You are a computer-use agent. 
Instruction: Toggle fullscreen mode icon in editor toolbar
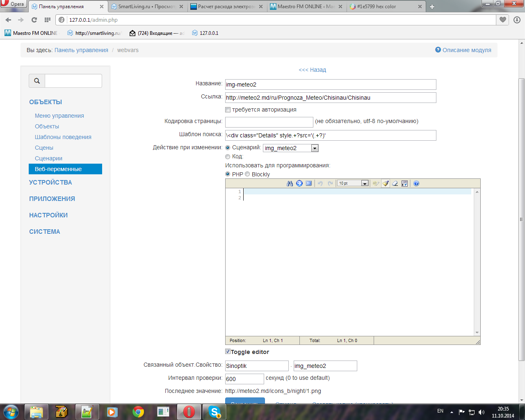(309, 183)
